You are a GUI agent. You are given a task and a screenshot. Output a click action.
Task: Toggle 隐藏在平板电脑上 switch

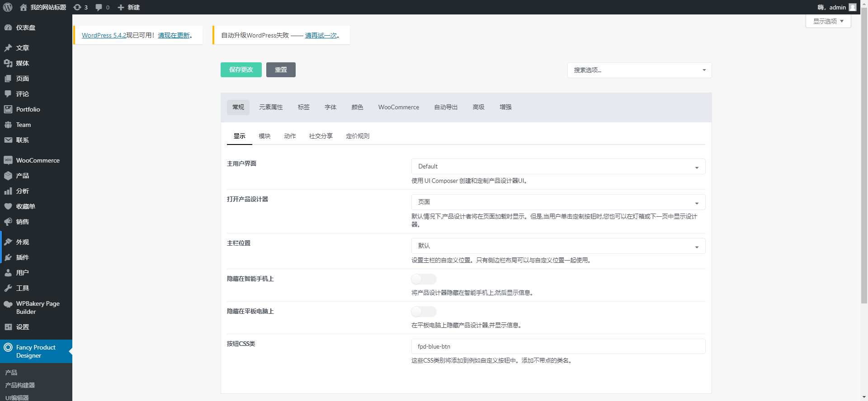point(424,312)
